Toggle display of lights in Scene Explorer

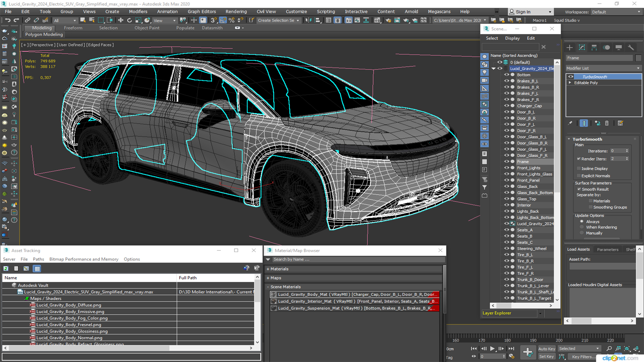[485, 72]
